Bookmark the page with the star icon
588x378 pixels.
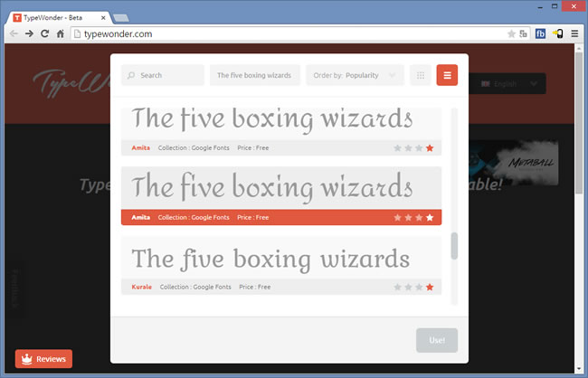(x=511, y=33)
